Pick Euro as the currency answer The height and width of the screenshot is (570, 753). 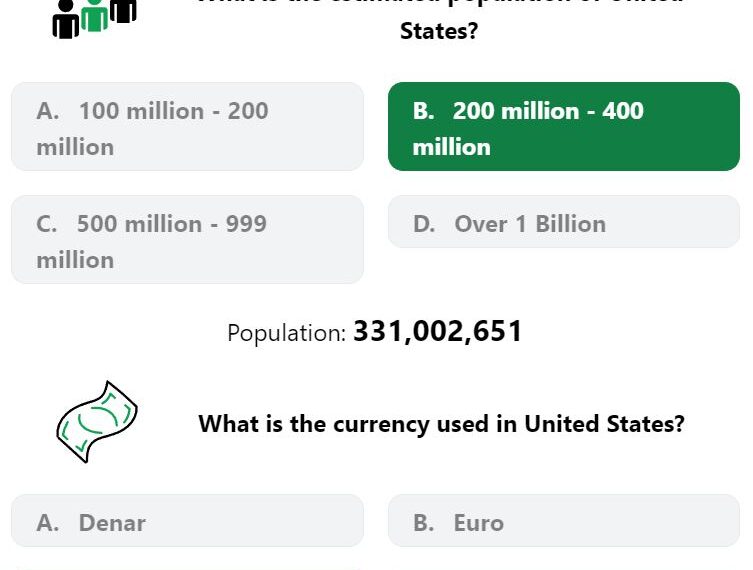point(564,521)
